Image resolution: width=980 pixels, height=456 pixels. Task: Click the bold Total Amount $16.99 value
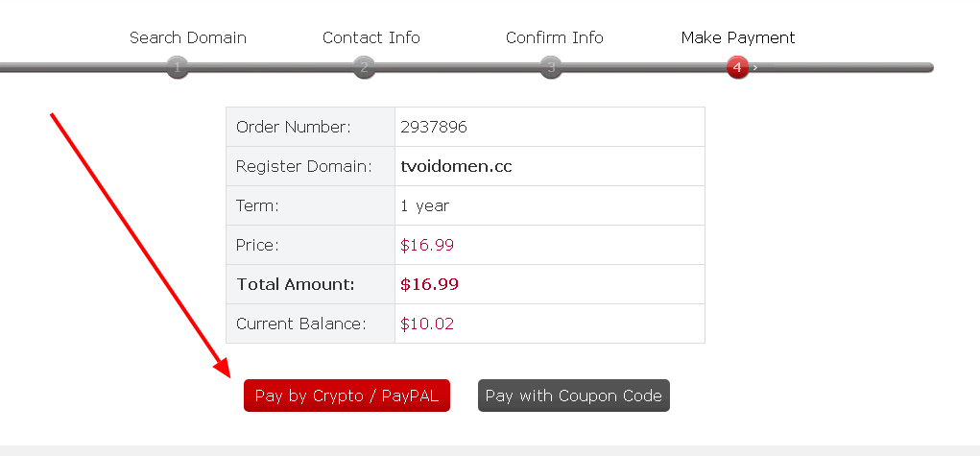click(x=429, y=284)
